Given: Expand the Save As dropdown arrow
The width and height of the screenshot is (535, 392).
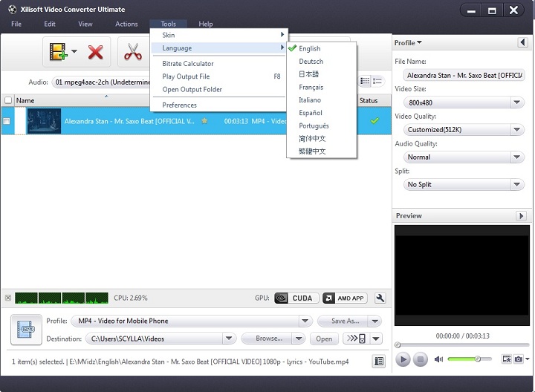Looking at the screenshot, I should pos(375,321).
